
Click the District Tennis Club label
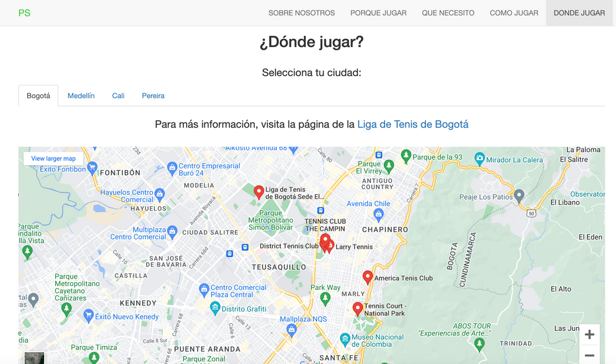[x=289, y=246]
